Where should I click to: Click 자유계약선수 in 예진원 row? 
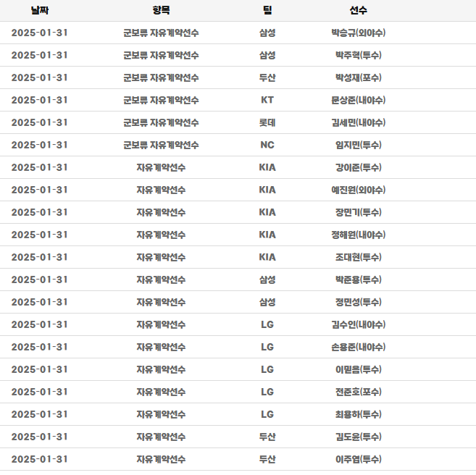point(161,190)
